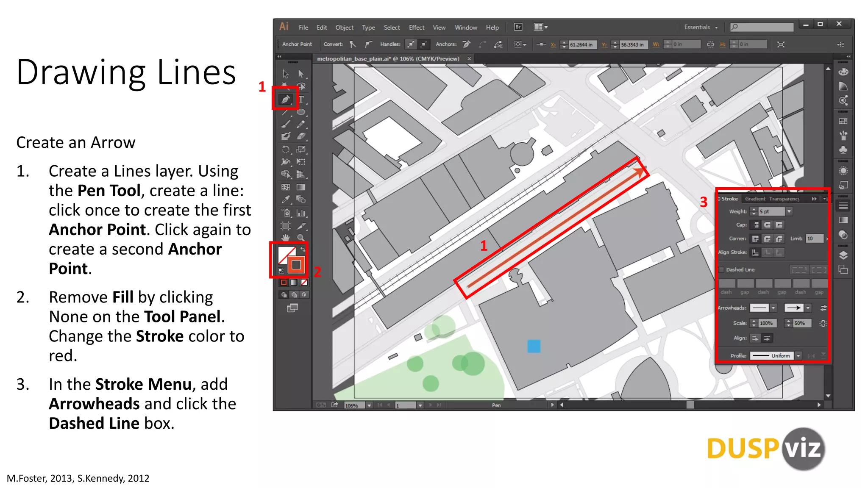Switch to the Gradient panel tab
Image resolution: width=868 pixels, height=488 pixels.
(755, 199)
